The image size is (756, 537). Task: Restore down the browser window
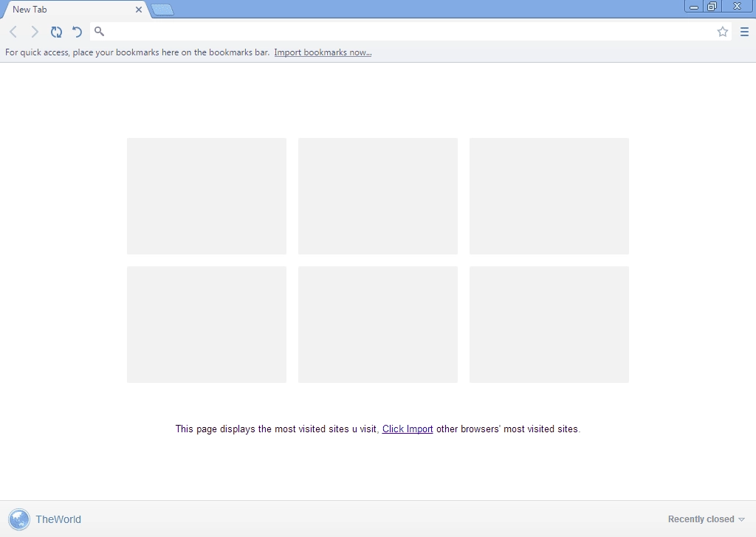[712, 6]
